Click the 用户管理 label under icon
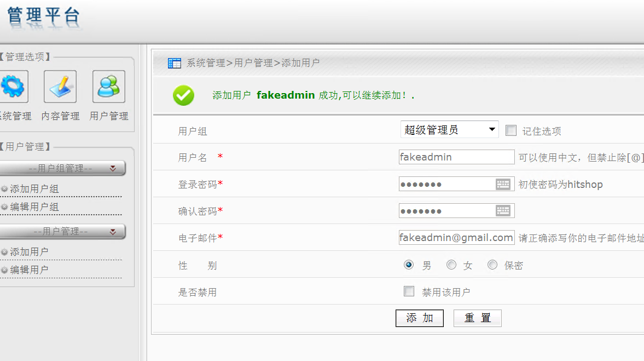The width and height of the screenshot is (644, 361). pyautogui.click(x=109, y=116)
